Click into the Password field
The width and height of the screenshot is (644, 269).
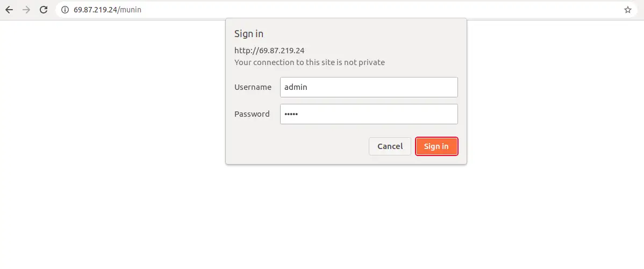(x=369, y=114)
